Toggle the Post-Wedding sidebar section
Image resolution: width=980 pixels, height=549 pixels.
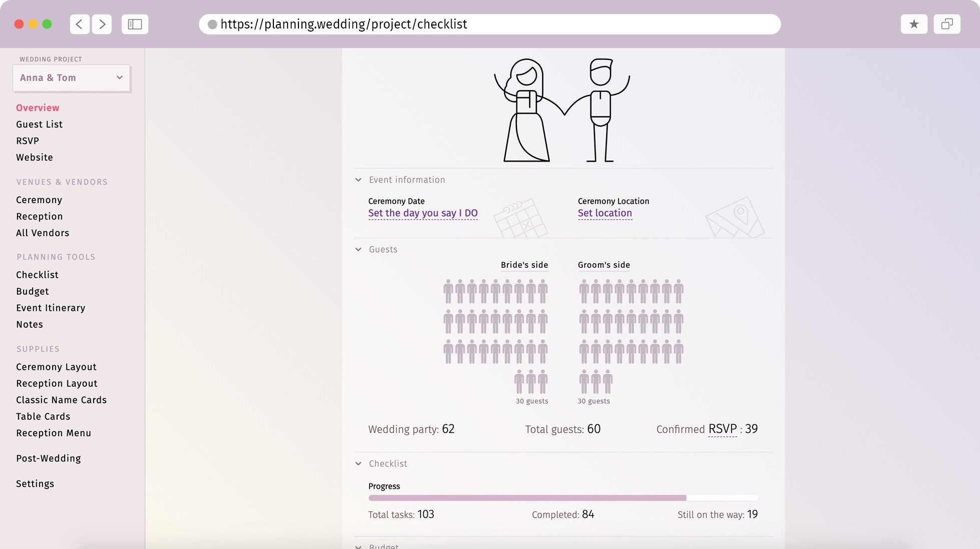click(x=49, y=458)
